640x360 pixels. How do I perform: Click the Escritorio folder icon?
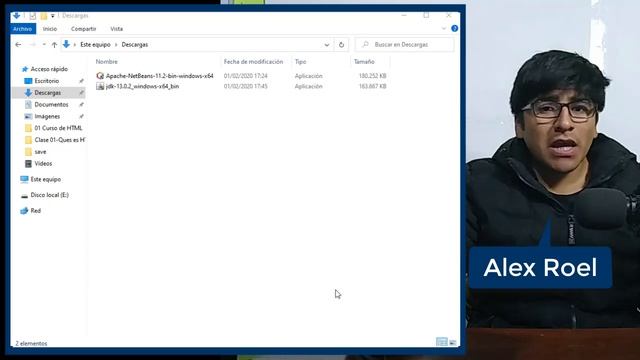pos(28,81)
